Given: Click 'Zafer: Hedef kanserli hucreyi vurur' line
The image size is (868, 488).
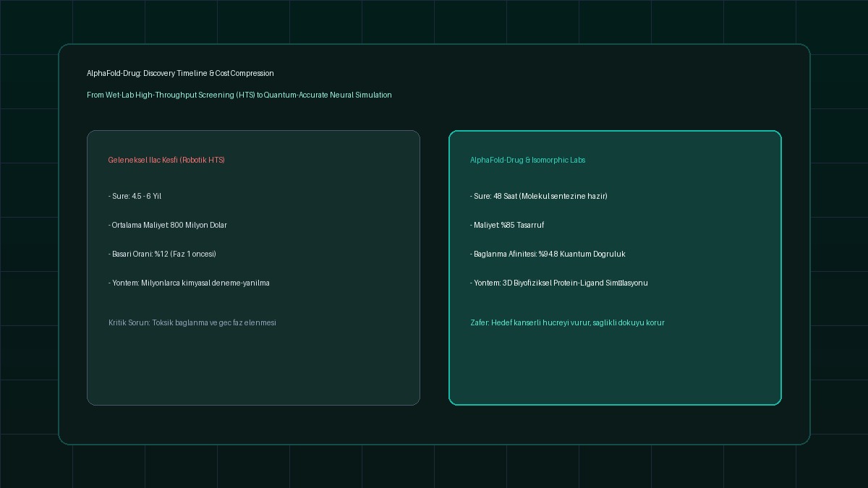Looking at the screenshot, I should [x=567, y=322].
